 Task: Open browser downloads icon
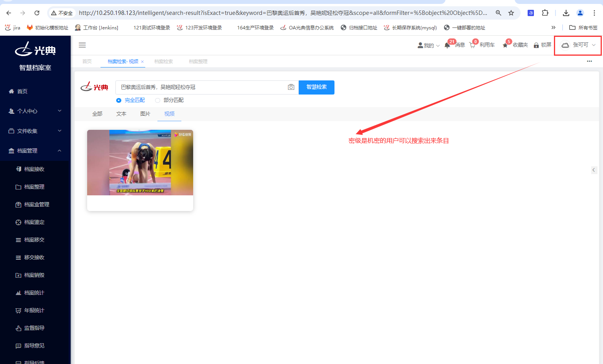click(x=566, y=13)
